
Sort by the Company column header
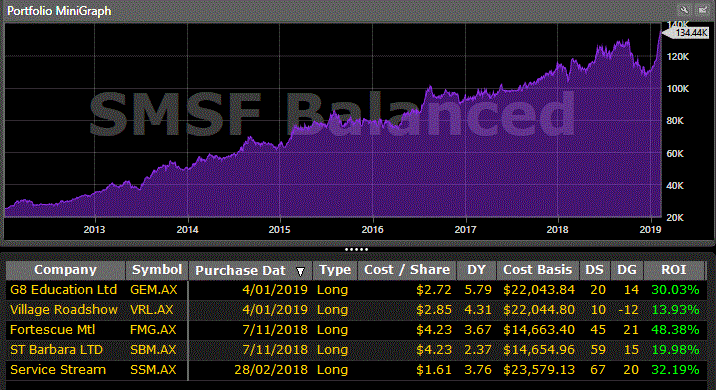(x=65, y=270)
